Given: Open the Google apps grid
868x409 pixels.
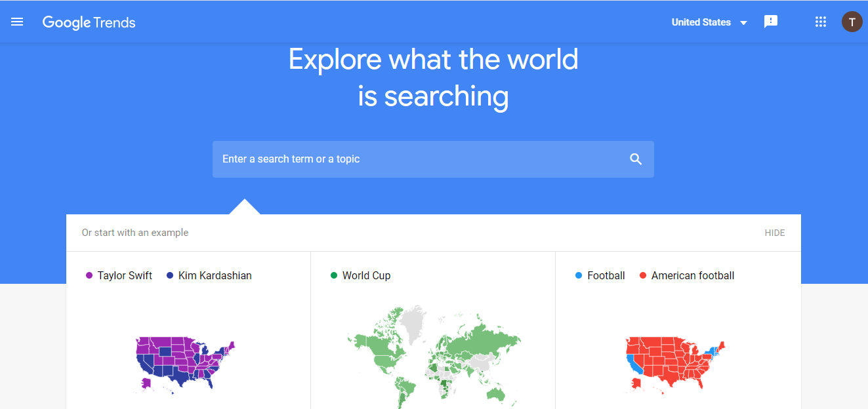Looking at the screenshot, I should tap(820, 22).
